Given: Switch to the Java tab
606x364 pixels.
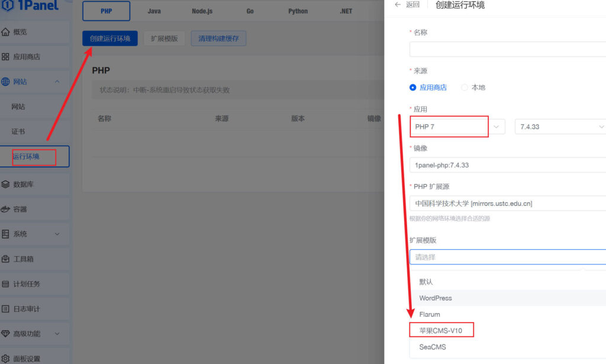Looking at the screenshot, I should (154, 11).
